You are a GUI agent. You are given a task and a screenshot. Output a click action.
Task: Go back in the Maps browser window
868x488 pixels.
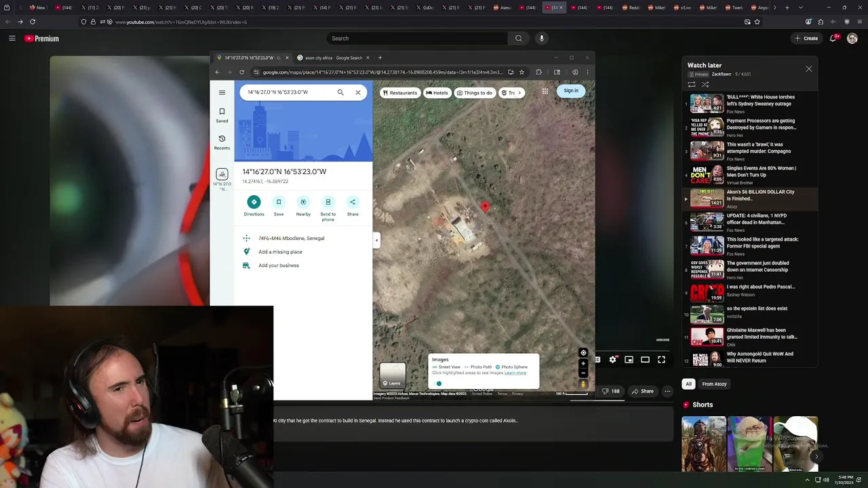217,72
